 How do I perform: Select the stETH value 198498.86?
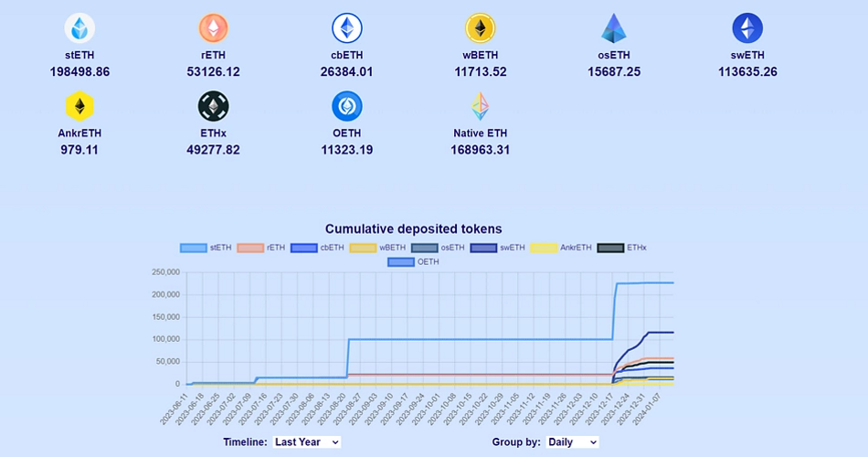pos(79,72)
